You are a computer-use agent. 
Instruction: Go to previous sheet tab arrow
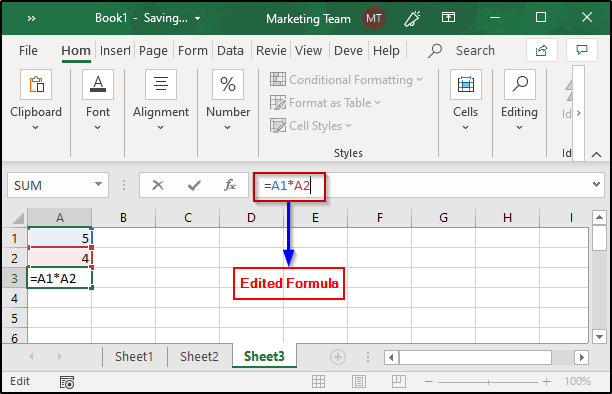click(31, 357)
